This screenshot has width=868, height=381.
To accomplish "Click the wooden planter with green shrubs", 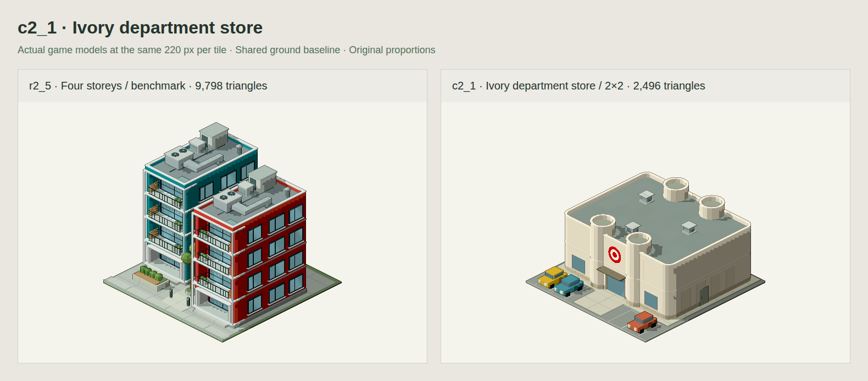I will coord(151,277).
